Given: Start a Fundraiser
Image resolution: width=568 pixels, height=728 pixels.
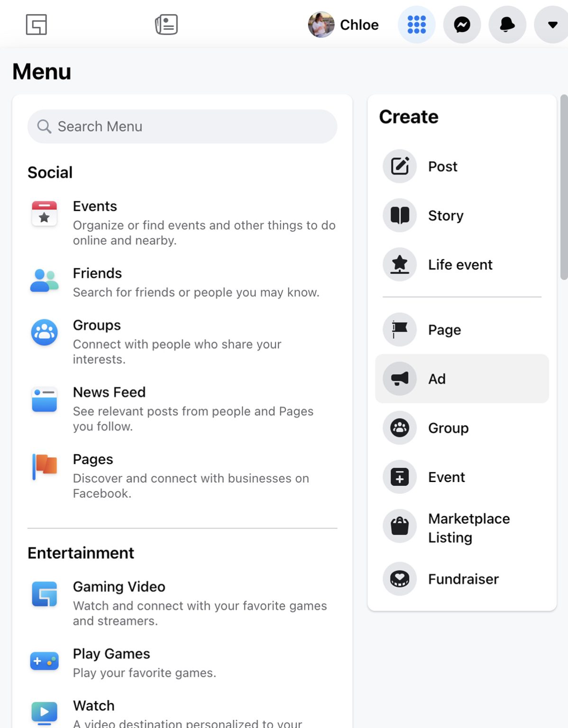Looking at the screenshot, I should 399,579.
